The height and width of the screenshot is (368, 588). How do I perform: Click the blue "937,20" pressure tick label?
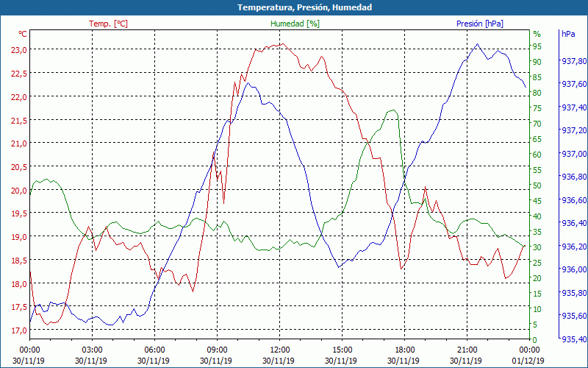point(574,131)
